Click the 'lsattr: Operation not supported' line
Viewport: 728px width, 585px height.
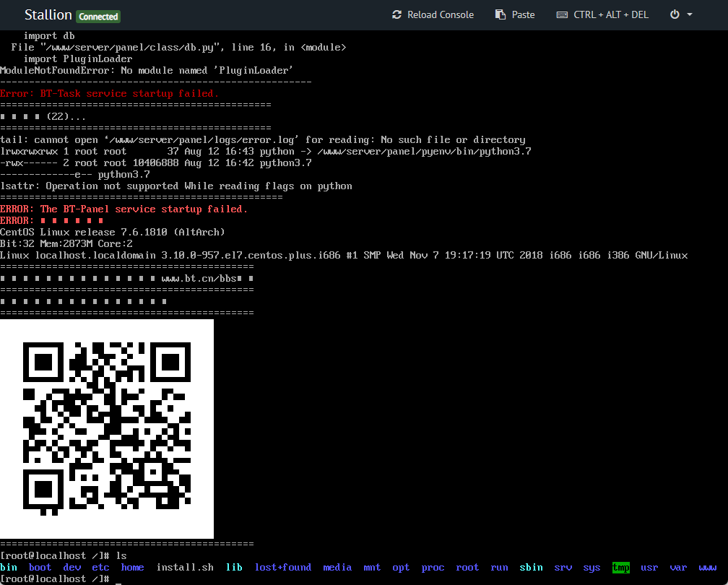click(x=176, y=186)
